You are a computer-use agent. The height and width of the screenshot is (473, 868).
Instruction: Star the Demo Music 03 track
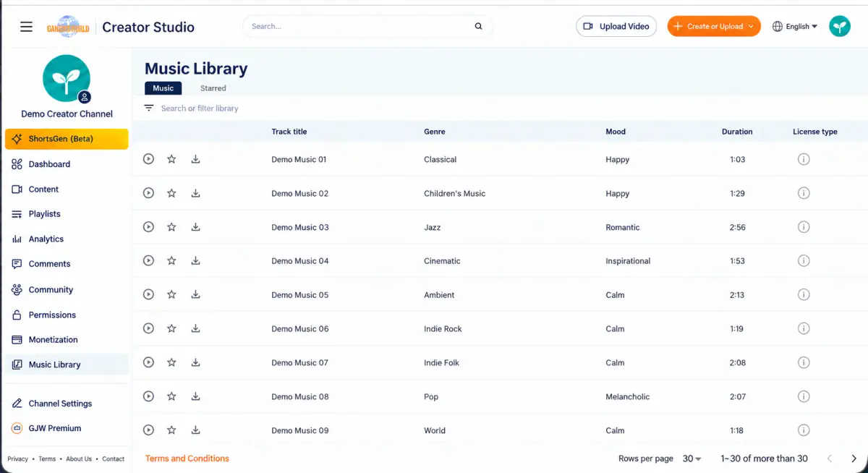point(171,227)
